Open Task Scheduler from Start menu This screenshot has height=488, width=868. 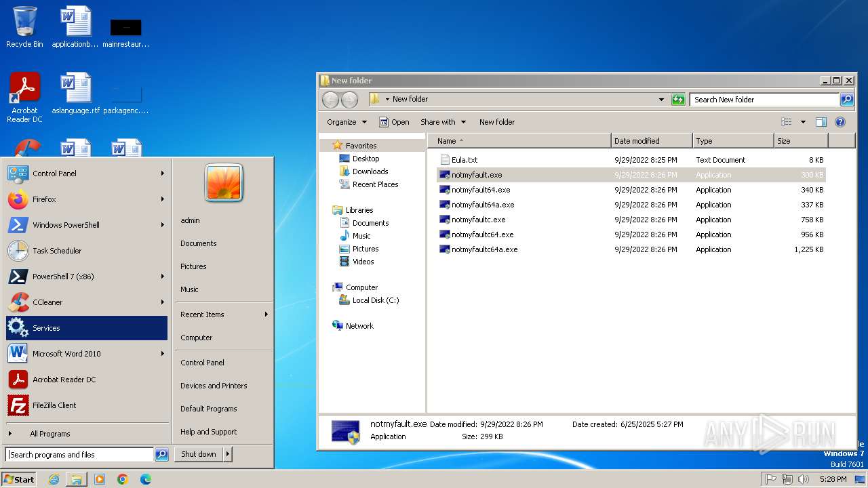pyautogui.click(x=86, y=251)
